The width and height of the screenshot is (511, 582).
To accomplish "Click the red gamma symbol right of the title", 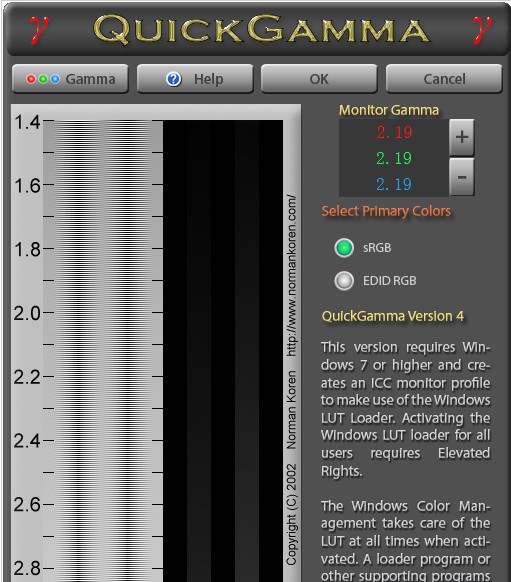I will click(482, 30).
